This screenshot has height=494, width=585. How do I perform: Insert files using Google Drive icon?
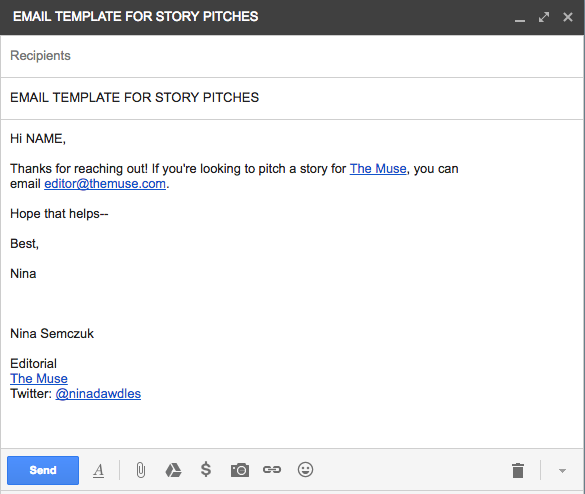tap(173, 470)
